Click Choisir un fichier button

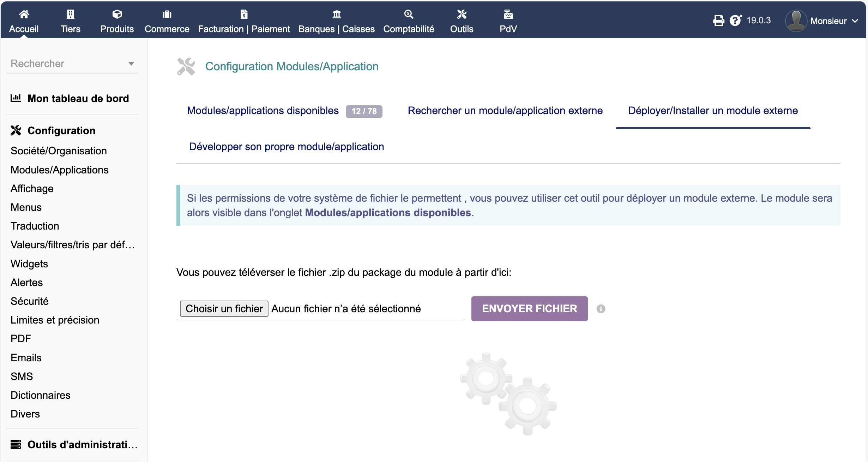pyautogui.click(x=224, y=309)
